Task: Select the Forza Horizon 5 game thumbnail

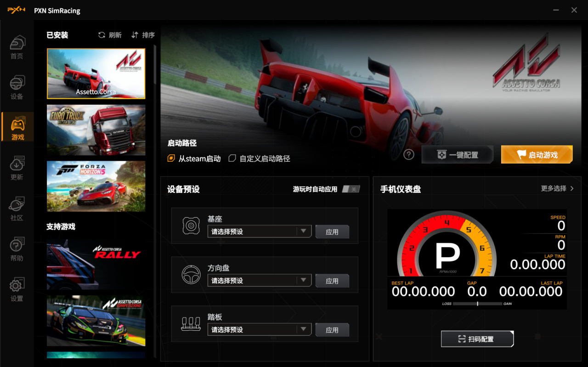Action: [96, 186]
